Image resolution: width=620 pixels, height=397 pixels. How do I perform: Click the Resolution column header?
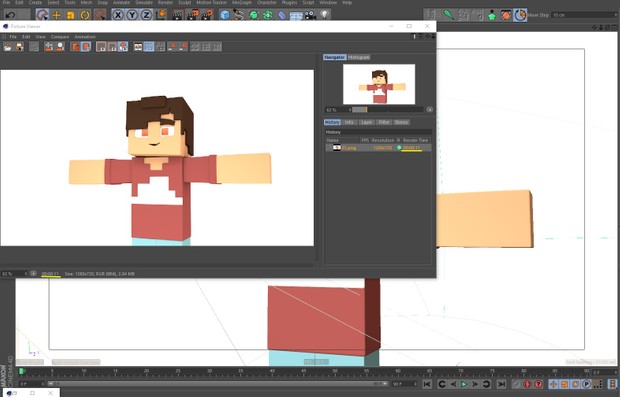coord(383,140)
